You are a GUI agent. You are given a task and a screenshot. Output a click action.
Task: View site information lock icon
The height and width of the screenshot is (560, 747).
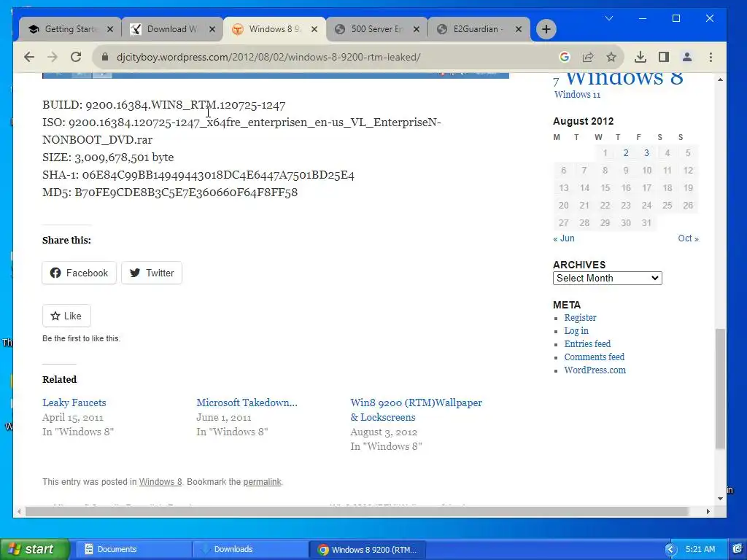(x=105, y=57)
